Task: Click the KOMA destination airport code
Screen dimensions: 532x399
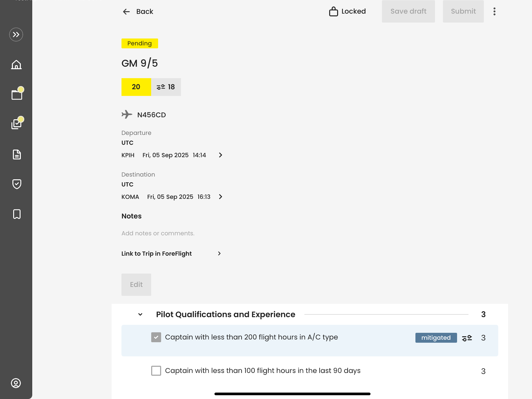Action: click(130, 197)
